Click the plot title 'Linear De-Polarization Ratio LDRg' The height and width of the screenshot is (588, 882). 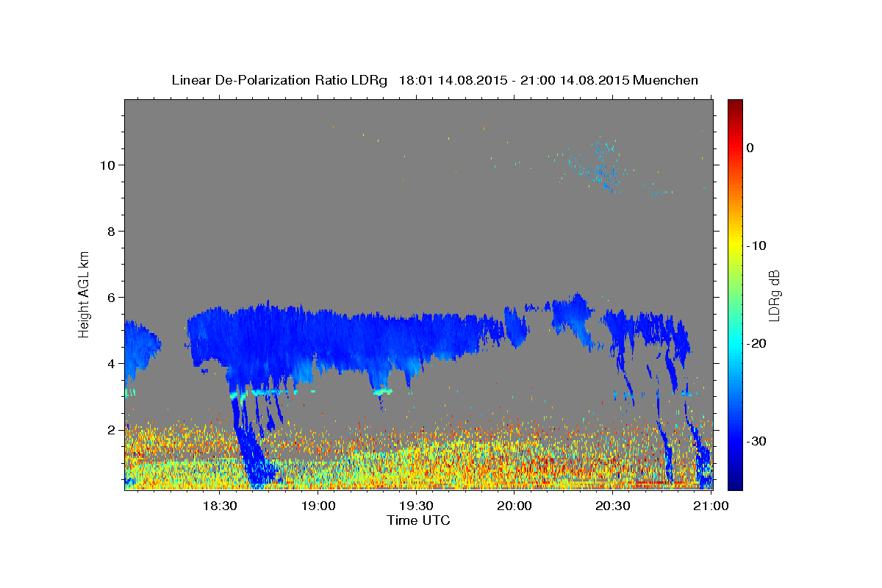tap(279, 80)
